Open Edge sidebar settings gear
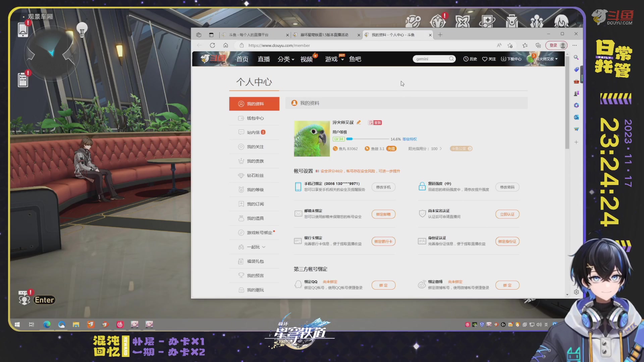 [576, 292]
